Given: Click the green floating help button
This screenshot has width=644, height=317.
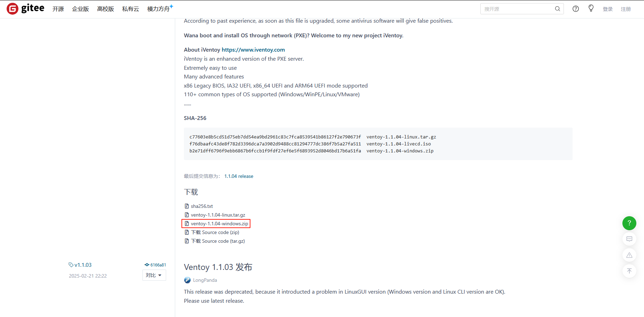Looking at the screenshot, I should [629, 223].
